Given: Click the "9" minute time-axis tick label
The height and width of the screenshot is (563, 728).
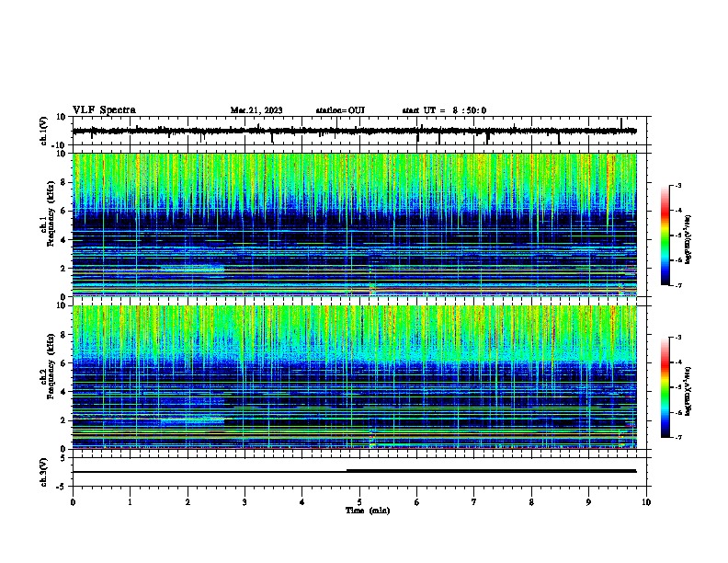Looking at the screenshot, I should 588,502.
